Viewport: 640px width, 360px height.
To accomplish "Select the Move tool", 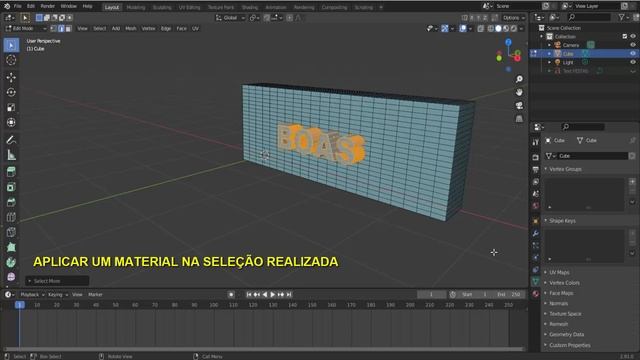I will click(11, 77).
